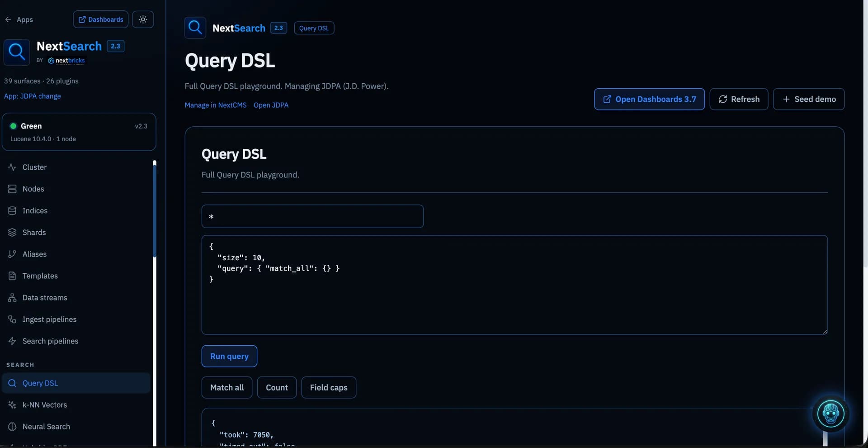Viewport: 868px width, 448px height.
Task: Click the SEARCH section heading
Action: (x=20, y=365)
